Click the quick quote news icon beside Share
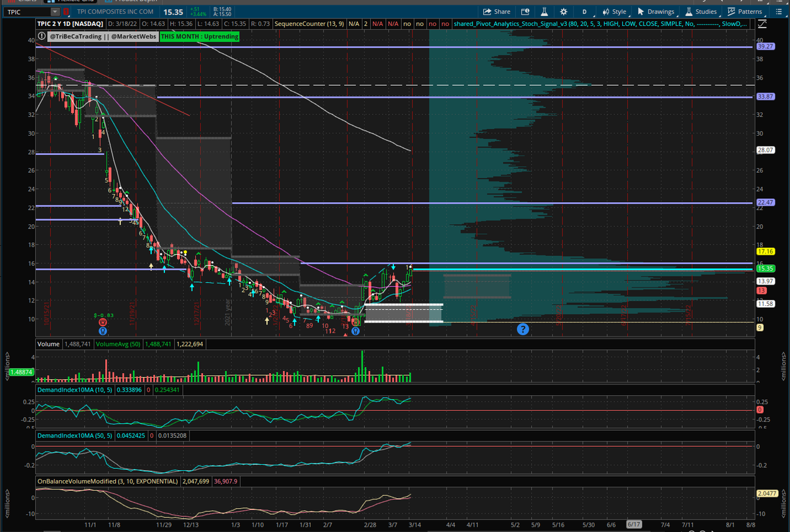Screen dimensions: 790x532 pyautogui.click(x=525, y=11)
